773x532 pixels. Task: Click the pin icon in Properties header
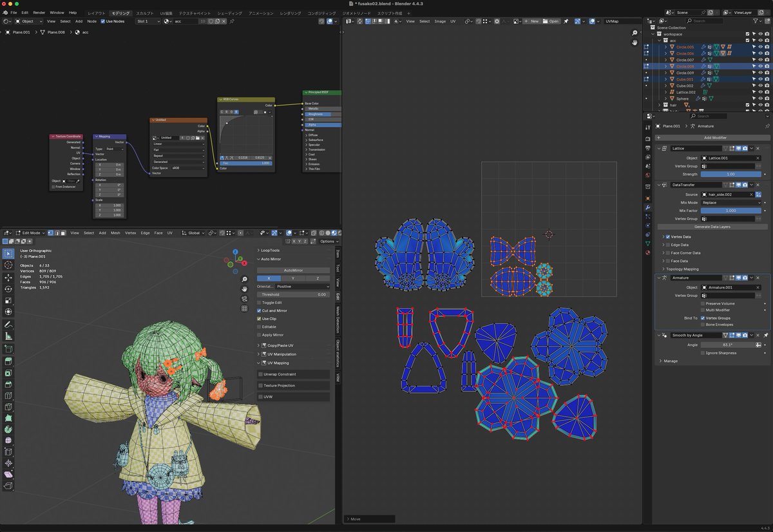pyautogui.click(x=767, y=126)
